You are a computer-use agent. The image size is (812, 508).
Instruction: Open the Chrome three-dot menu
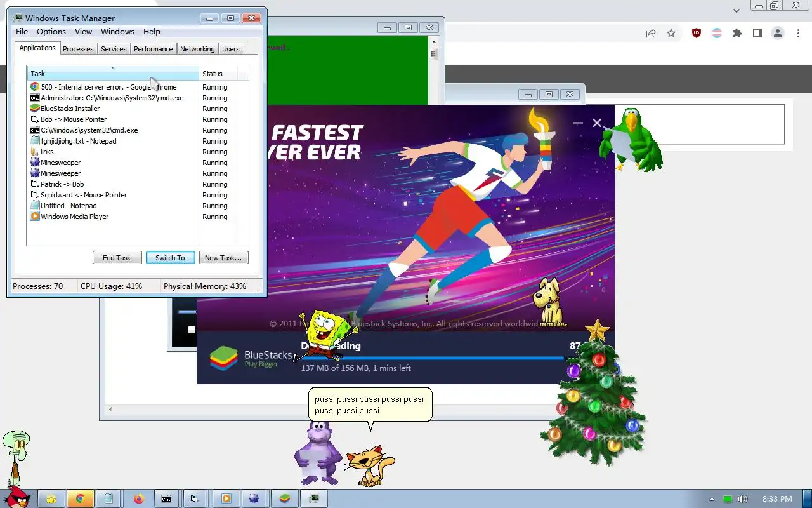tap(799, 33)
